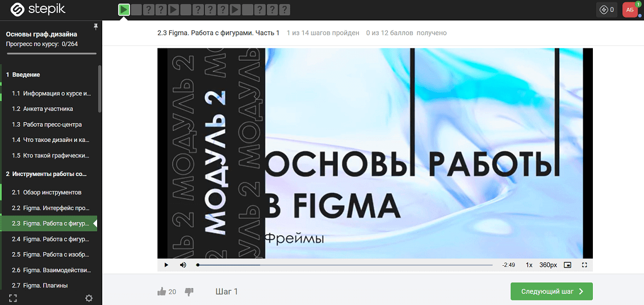Open the energy points counter showing 0
644x305 pixels.
607,10
